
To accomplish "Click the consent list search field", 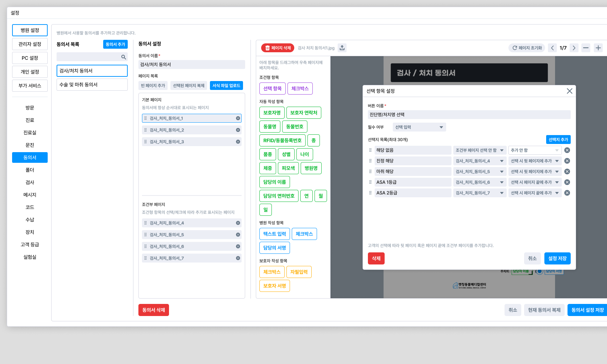I will click(x=92, y=57).
